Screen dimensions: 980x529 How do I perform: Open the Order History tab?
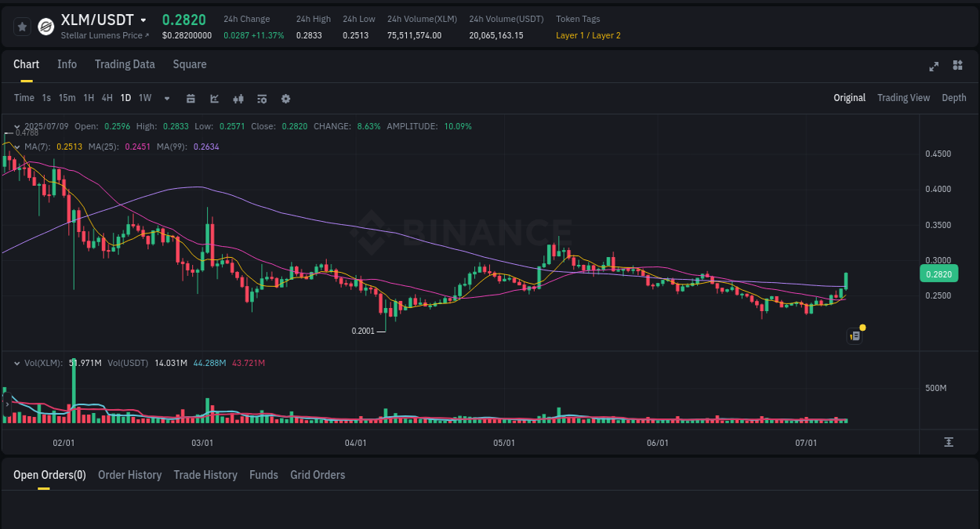point(129,474)
